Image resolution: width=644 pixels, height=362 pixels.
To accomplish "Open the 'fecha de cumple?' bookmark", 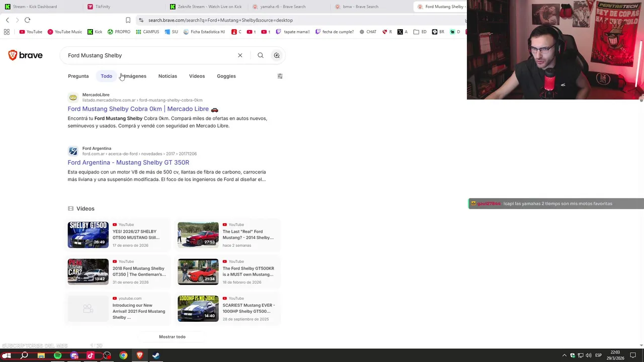I will tap(335, 32).
